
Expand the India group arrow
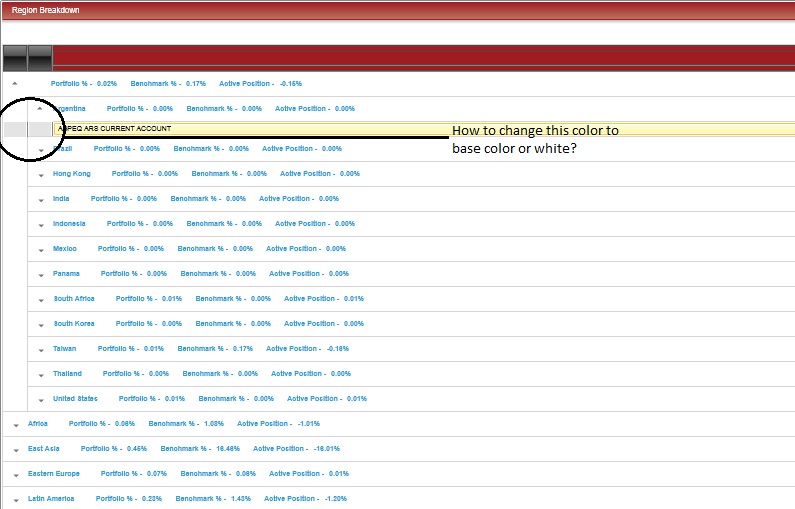click(41, 200)
